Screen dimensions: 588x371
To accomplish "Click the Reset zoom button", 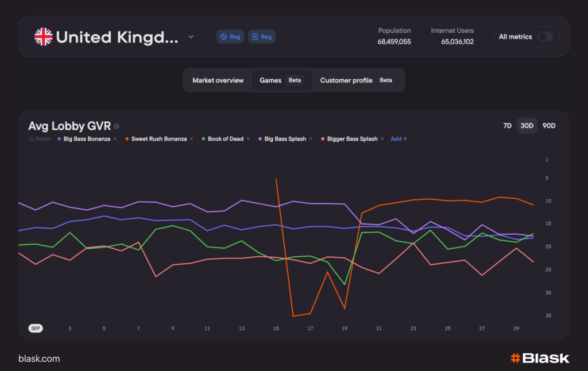I will coord(40,139).
